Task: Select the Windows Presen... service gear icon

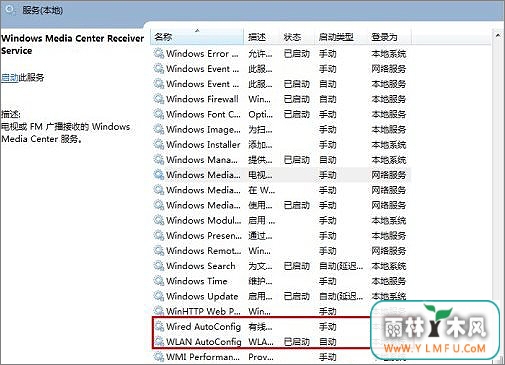Action: (159, 235)
